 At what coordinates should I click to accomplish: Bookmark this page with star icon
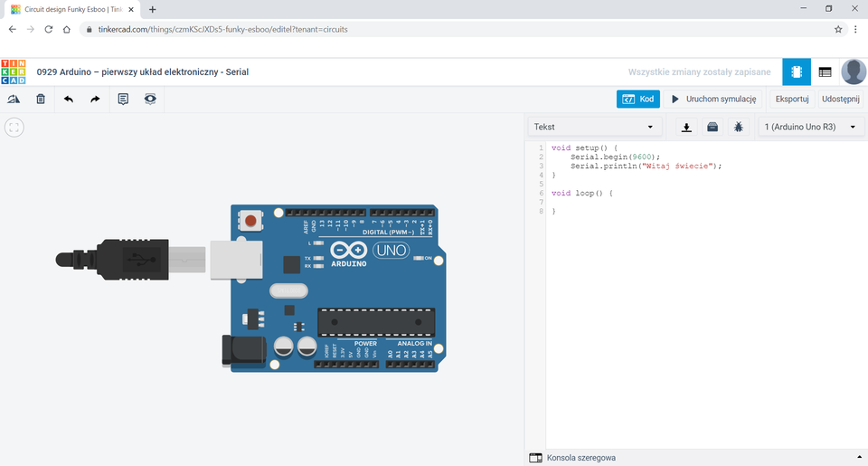tap(838, 29)
